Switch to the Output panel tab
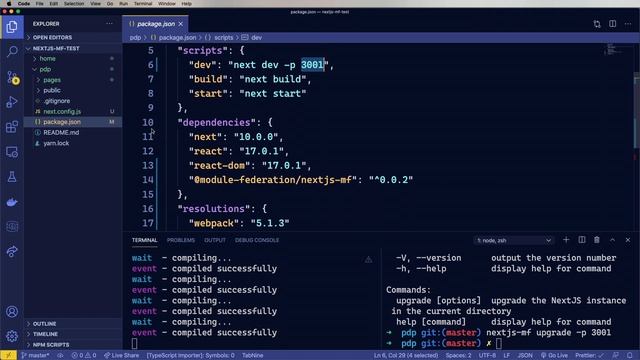Viewport: 640px width, 360px height. (215, 240)
